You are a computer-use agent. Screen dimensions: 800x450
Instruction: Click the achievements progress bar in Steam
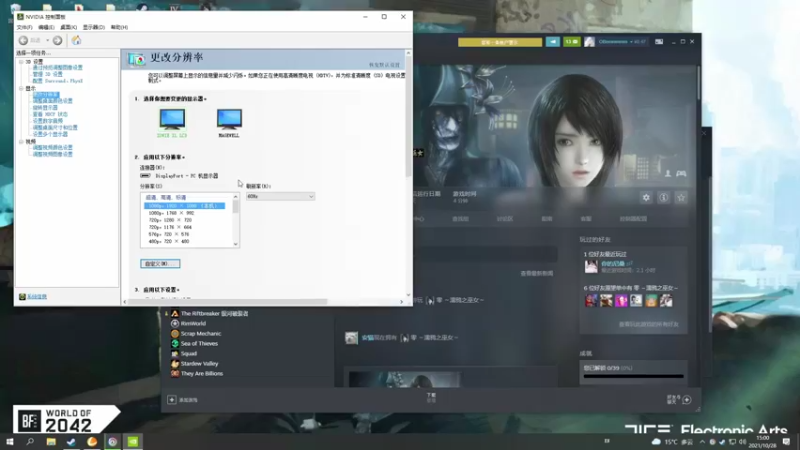[x=633, y=377]
